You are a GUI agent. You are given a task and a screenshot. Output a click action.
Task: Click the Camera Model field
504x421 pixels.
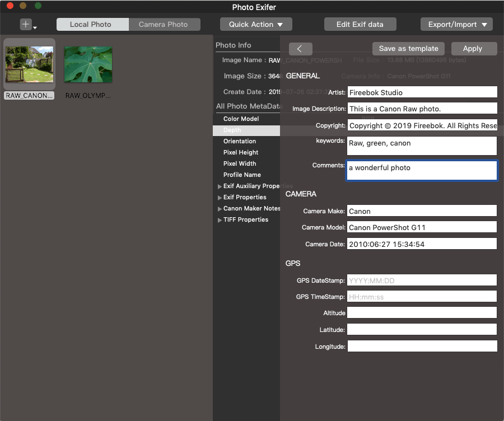422,227
